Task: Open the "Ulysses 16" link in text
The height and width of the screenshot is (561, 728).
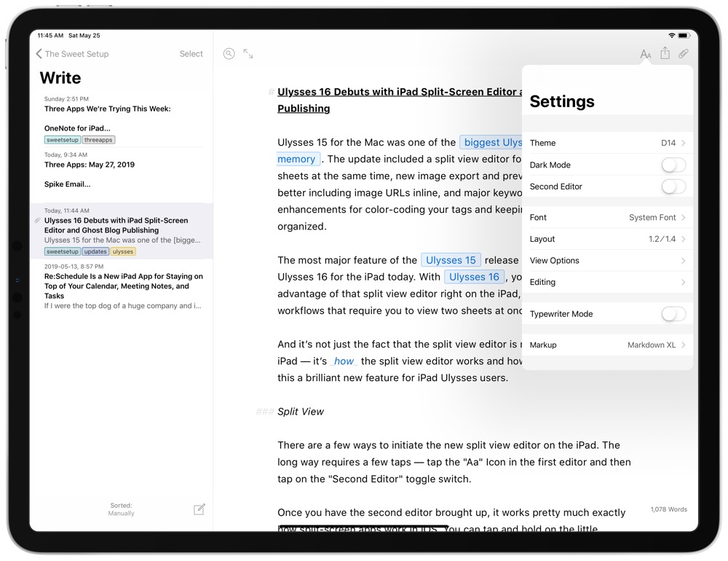Action: point(474,277)
